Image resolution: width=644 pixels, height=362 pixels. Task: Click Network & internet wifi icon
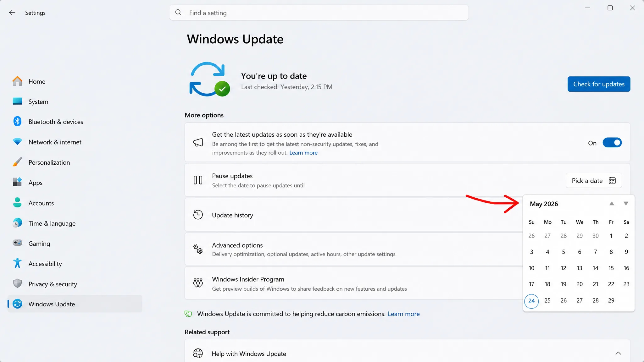coord(17,142)
